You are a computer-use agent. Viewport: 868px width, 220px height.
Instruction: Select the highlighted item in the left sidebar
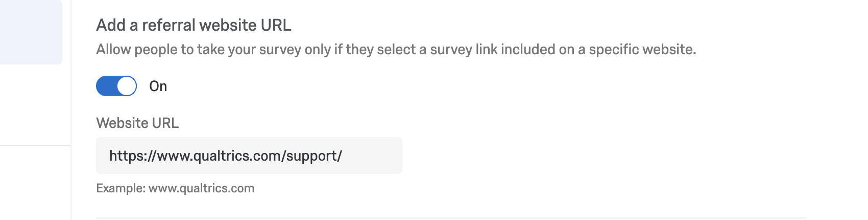pos(31,32)
